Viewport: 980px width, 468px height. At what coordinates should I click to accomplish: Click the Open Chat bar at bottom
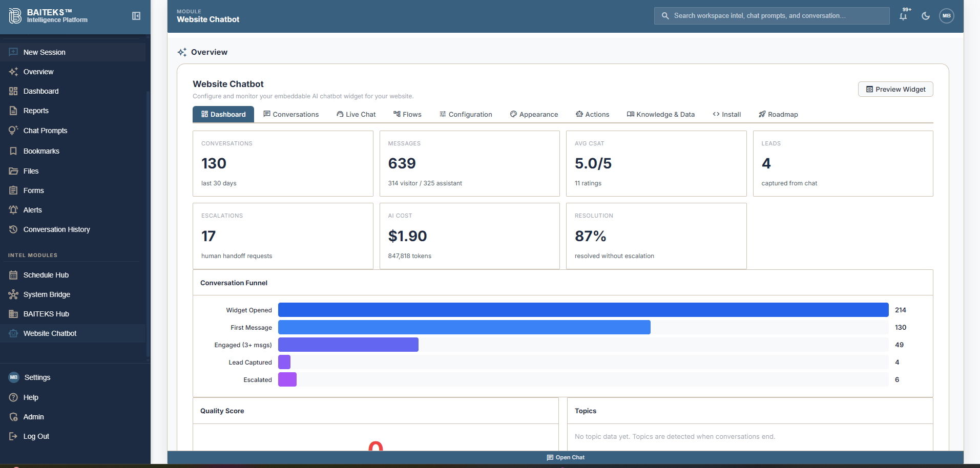click(x=566, y=457)
